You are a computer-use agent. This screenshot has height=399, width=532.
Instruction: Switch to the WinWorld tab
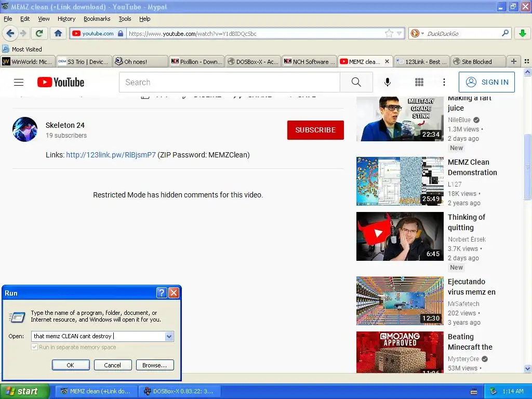[28, 61]
